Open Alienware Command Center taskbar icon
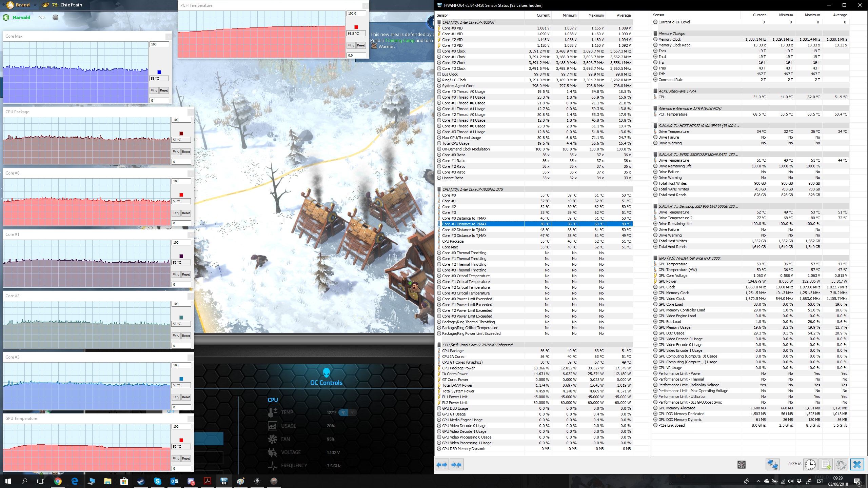 257,481
